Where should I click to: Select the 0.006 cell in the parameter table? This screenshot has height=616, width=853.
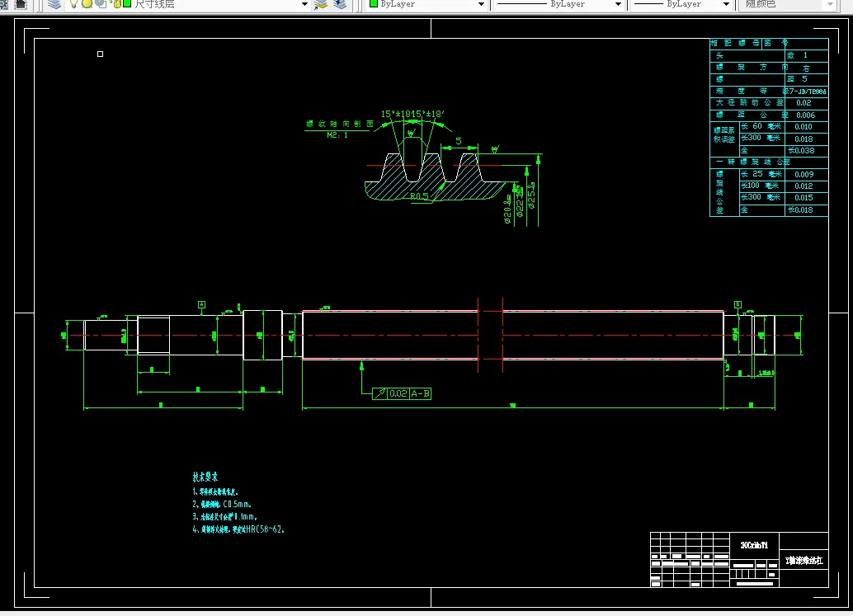[x=806, y=115]
